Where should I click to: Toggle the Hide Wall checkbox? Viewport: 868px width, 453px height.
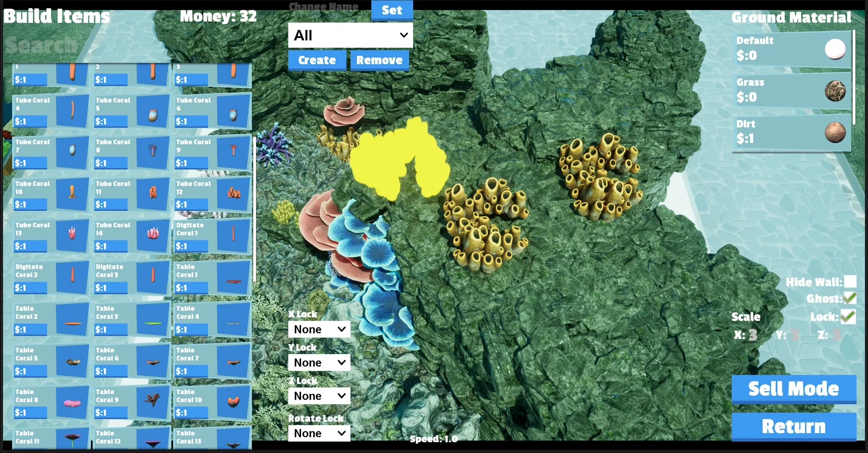point(850,282)
